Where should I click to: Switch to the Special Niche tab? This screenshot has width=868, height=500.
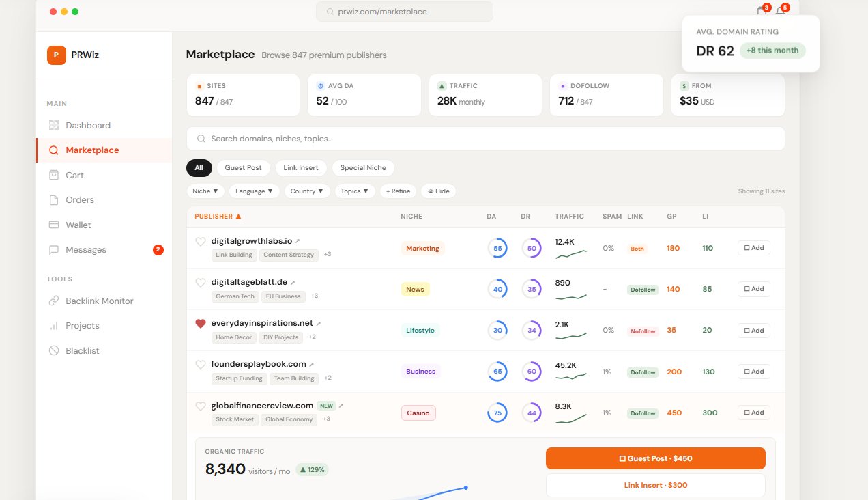363,167
